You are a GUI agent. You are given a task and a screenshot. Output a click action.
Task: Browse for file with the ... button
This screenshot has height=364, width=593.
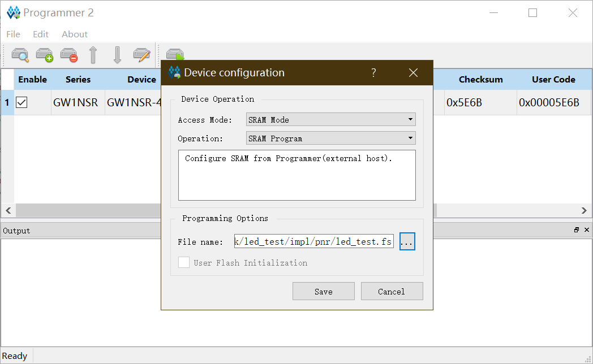coord(407,242)
